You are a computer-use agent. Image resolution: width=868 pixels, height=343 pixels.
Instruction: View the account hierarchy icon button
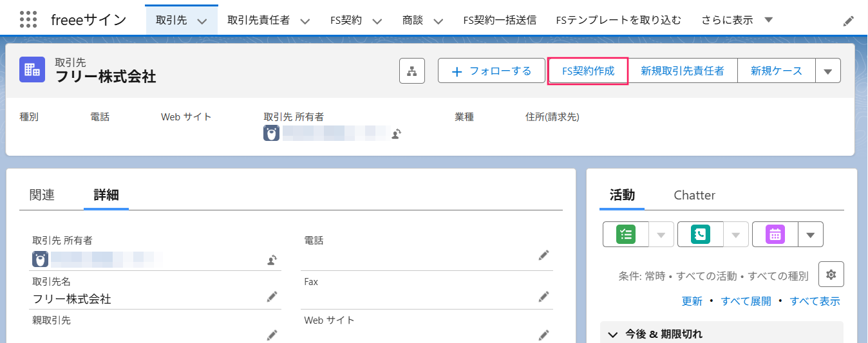coord(412,71)
